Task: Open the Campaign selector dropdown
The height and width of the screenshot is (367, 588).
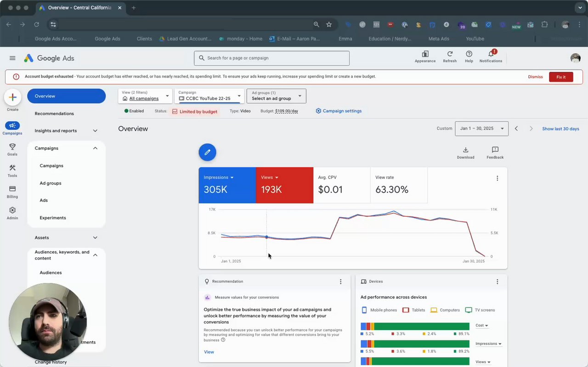Action: point(209,96)
